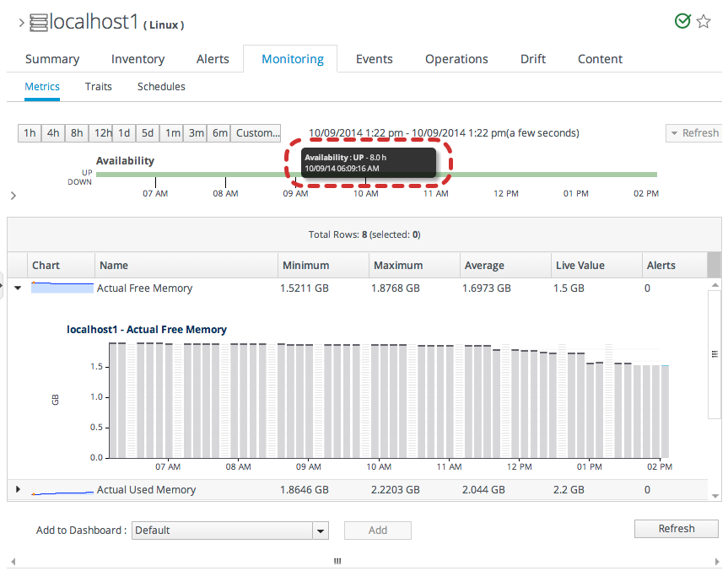
Task: Click the metrics table vertical scrollbar
Action: pyautogui.click(x=714, y=354)
